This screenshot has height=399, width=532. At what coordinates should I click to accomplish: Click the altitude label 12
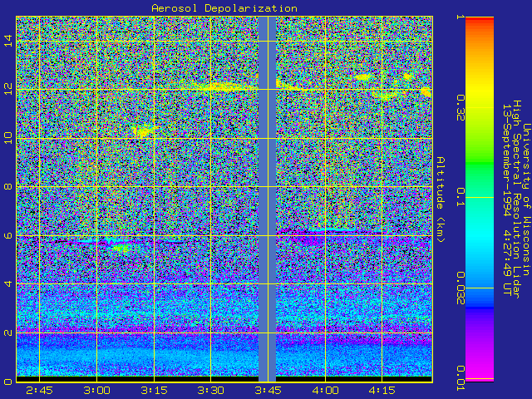coord(8,89)
